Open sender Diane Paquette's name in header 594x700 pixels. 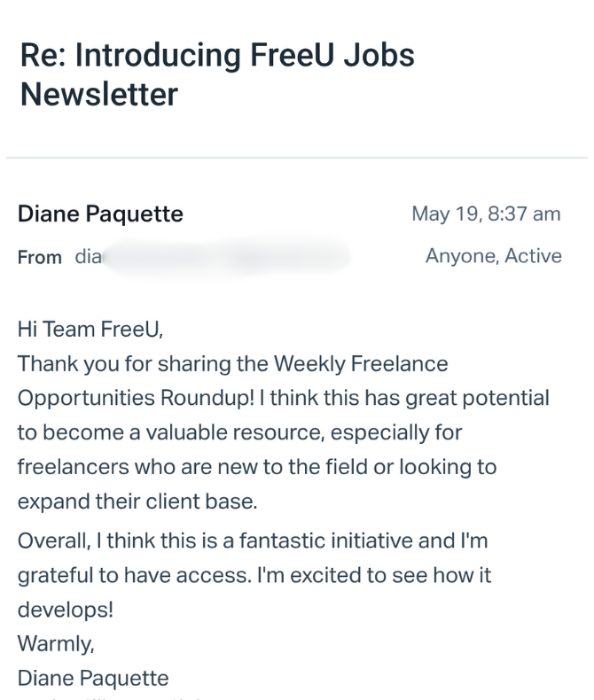100,214
